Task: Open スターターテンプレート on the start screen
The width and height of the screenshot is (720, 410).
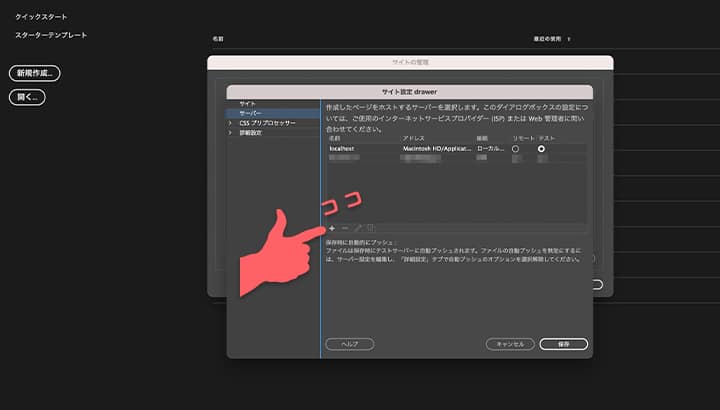Action: (51, 35)
